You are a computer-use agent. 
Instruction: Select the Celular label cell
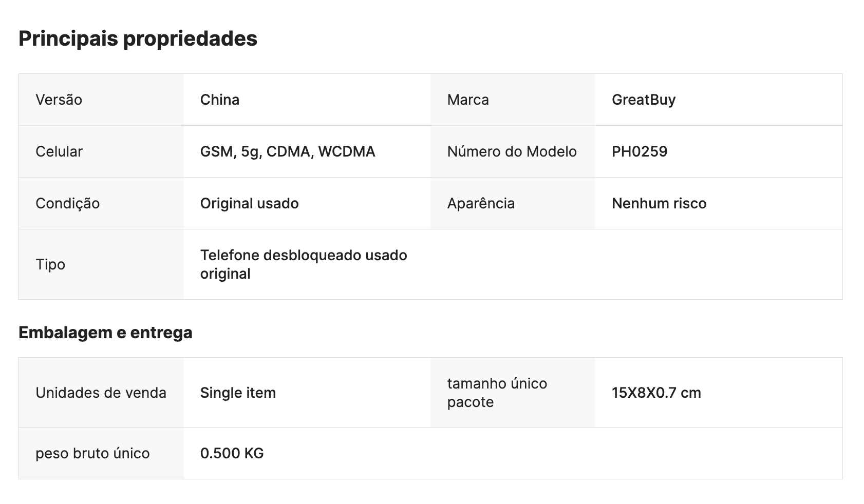click(x=101, y=151)
